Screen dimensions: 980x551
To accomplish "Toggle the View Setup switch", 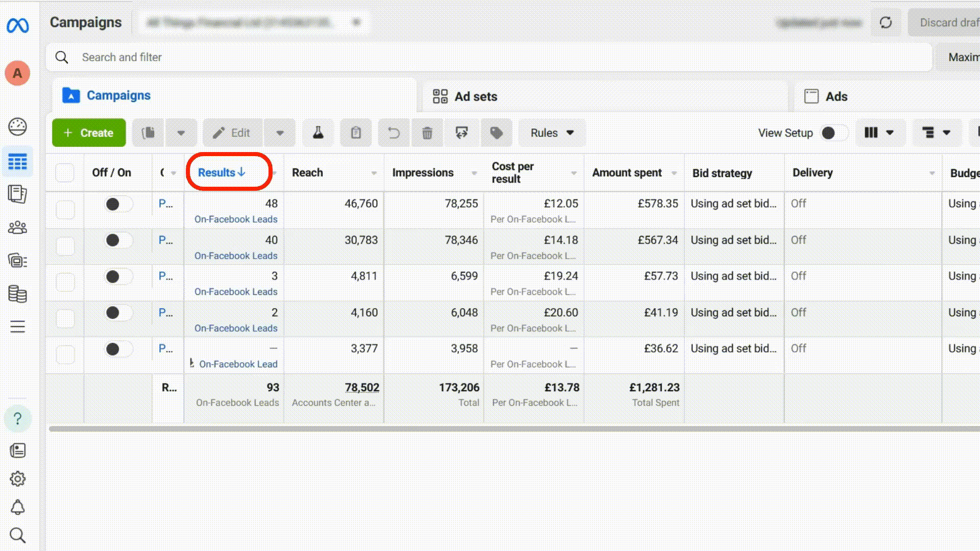I will coord(834,133).
